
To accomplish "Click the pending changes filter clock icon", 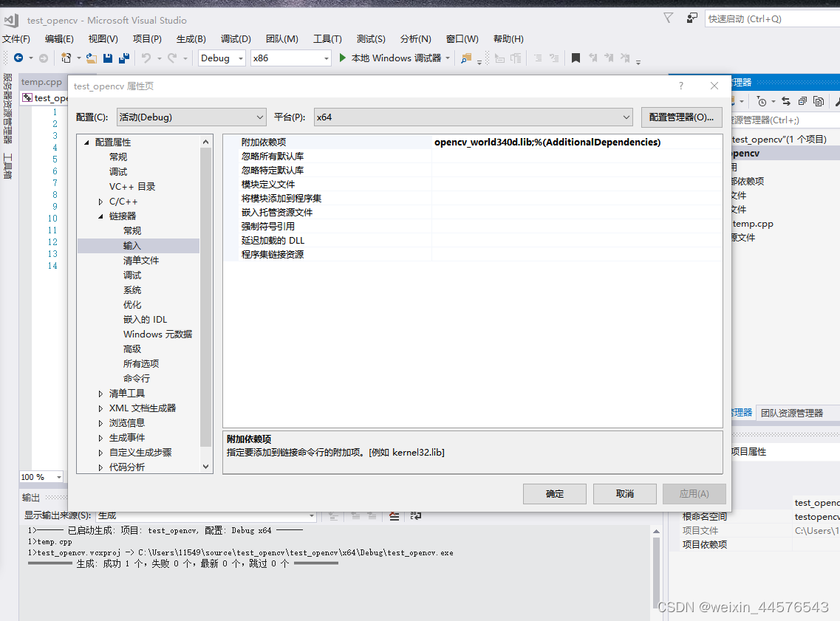I will point(762,101).
